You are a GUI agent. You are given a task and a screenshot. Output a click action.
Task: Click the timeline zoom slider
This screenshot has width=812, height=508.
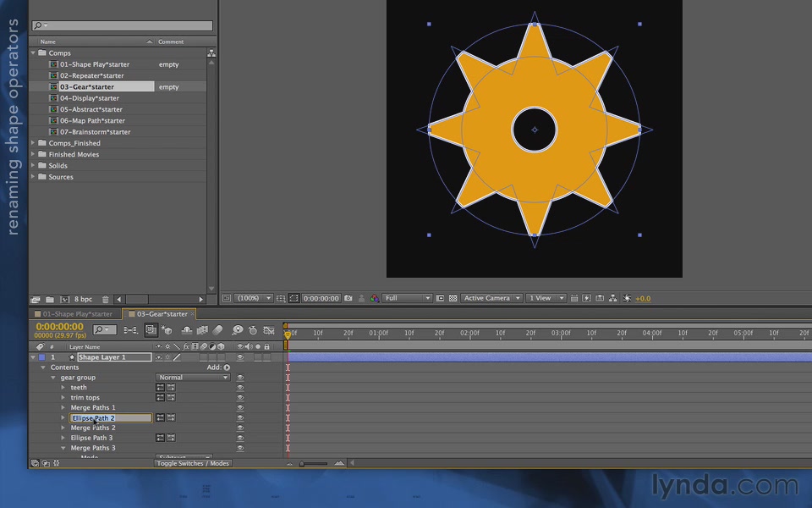(x=314, y=463)
